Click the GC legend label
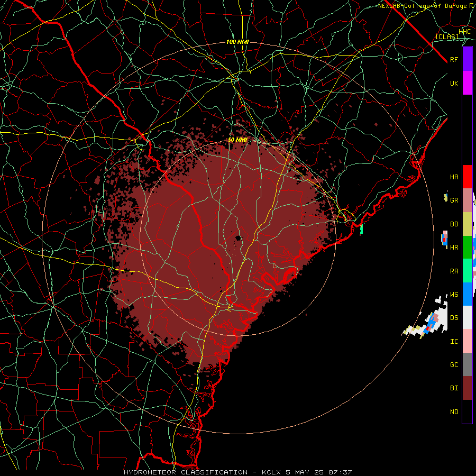This screenshot has height=476, width=476. pyautogui.click(x=454, y=365)
